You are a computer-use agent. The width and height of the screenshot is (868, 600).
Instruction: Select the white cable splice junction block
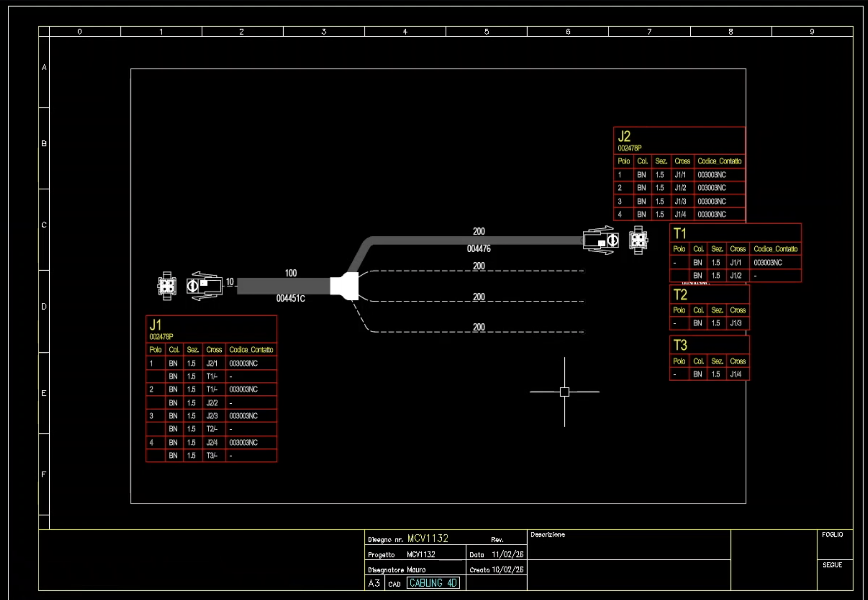(x=345, y=286)
